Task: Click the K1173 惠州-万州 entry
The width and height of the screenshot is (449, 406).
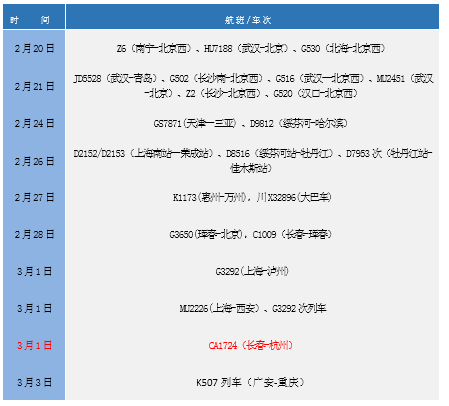Action: tap(209, 197)
